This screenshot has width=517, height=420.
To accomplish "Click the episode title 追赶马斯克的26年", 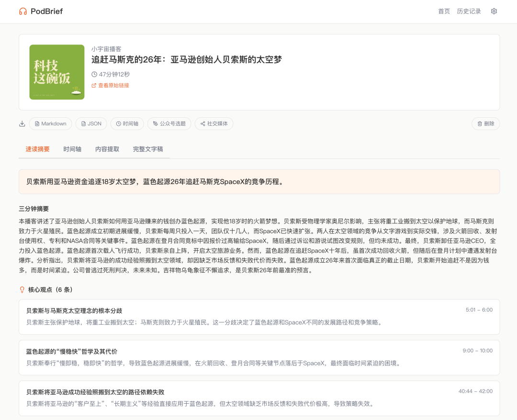I will pos(187,60).
